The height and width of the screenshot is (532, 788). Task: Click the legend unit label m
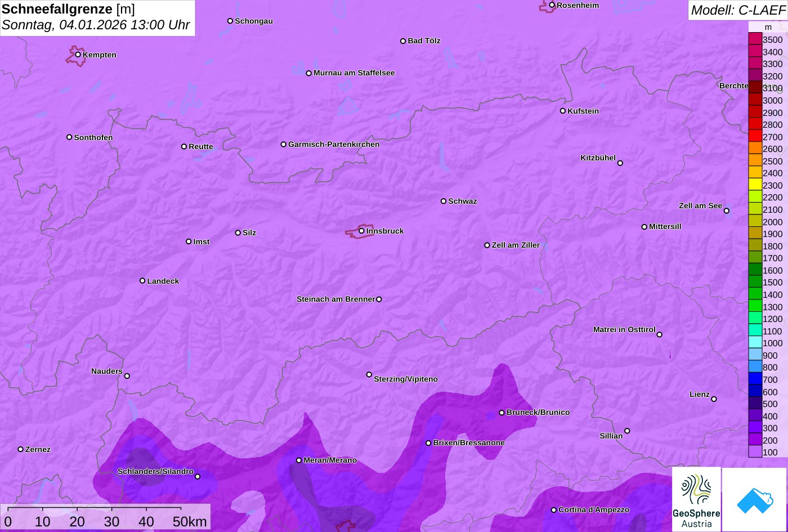[768, 27]
